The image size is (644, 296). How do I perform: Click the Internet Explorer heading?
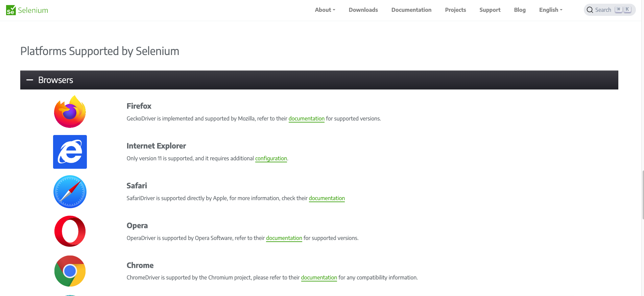point(156,146)
